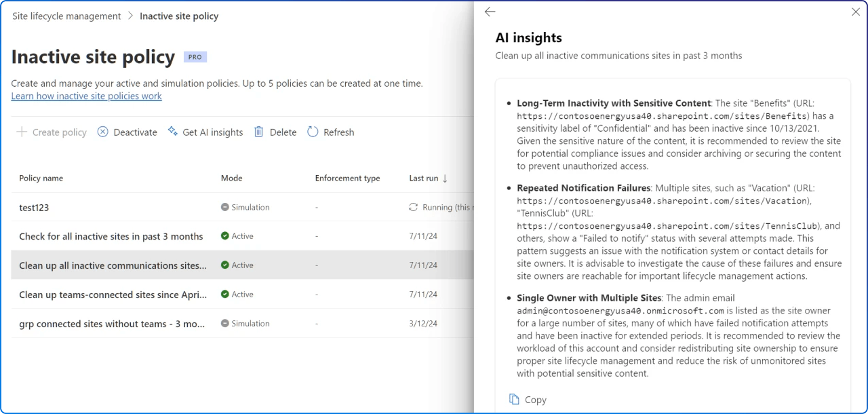Select the Inactive site policy breadcrumb item
This screenshot has height=414, width=868.
(x=179, y=16)
